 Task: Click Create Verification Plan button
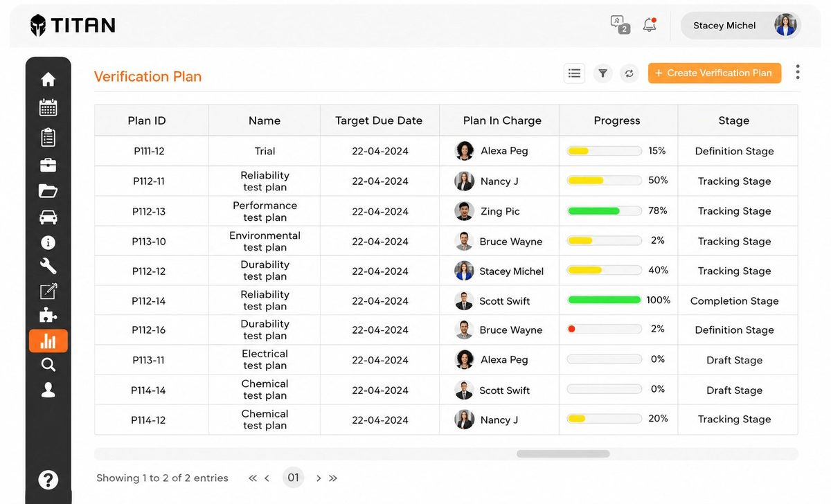[x=715, y=73]
